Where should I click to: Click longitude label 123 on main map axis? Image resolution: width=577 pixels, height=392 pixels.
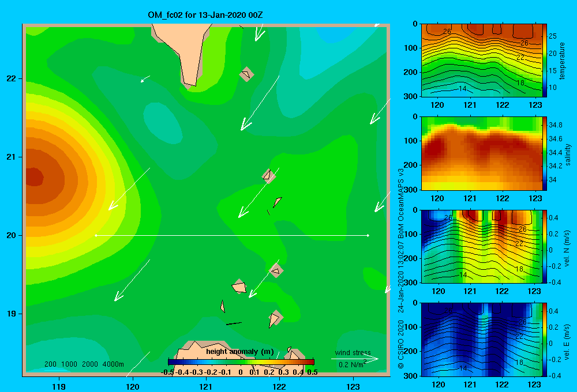coord(353,386)
